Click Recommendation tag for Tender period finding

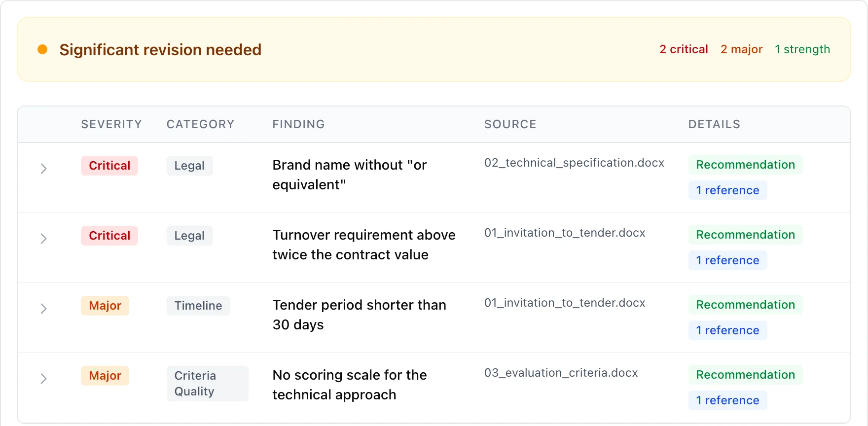745,305
